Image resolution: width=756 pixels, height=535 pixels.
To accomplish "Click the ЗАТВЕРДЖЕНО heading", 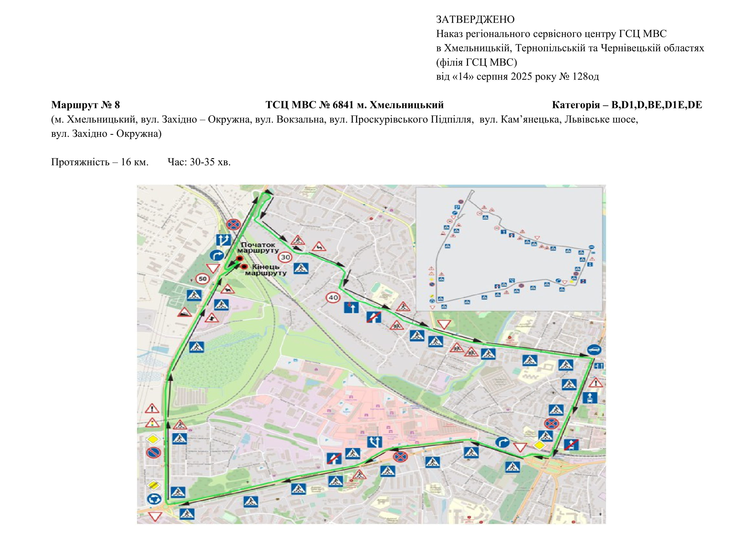I will coord(475,19).
